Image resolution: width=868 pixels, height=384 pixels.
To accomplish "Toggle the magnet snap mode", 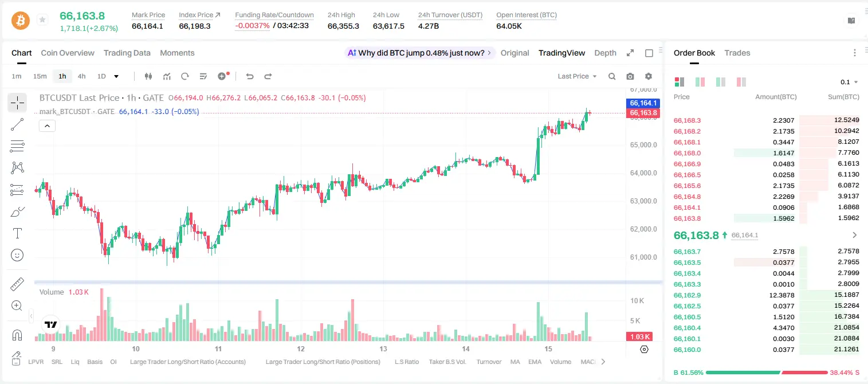I will click(17, 335).
